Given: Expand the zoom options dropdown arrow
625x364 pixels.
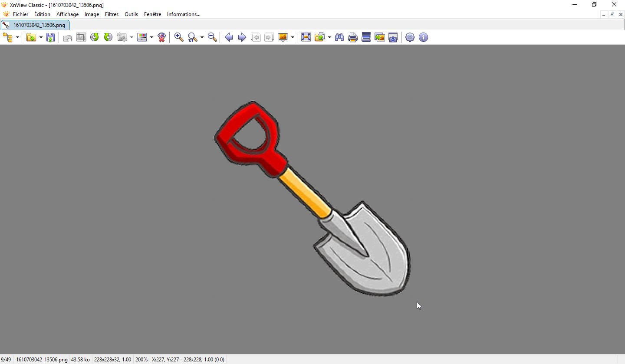Looking at the screenshot, I should pos(202,37).
